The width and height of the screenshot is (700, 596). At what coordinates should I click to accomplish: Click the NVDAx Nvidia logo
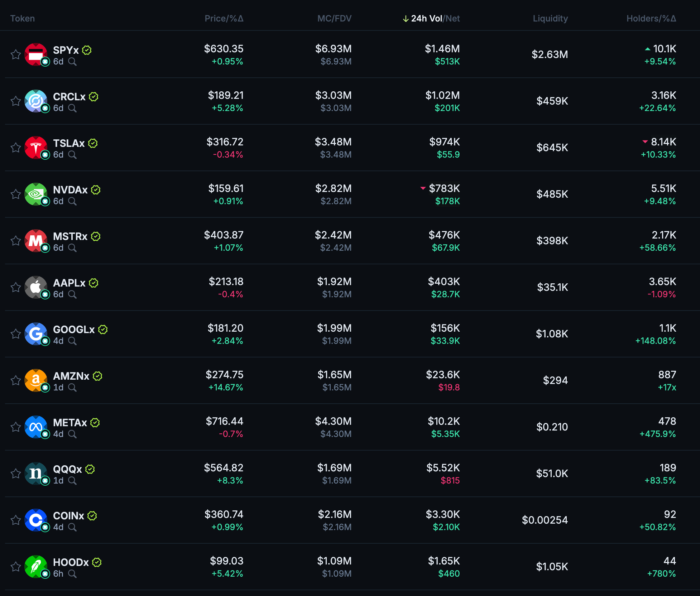click(x=36, y=194)
